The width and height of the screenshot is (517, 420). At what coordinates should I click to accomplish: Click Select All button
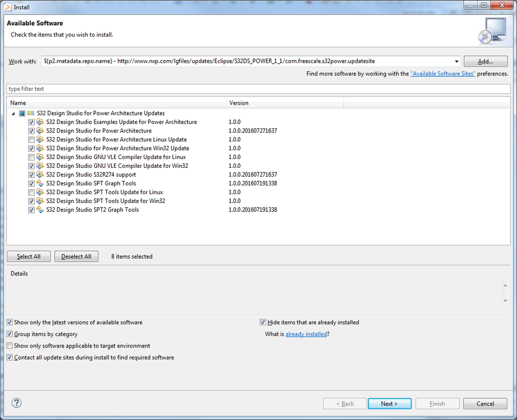click(28, 256)
